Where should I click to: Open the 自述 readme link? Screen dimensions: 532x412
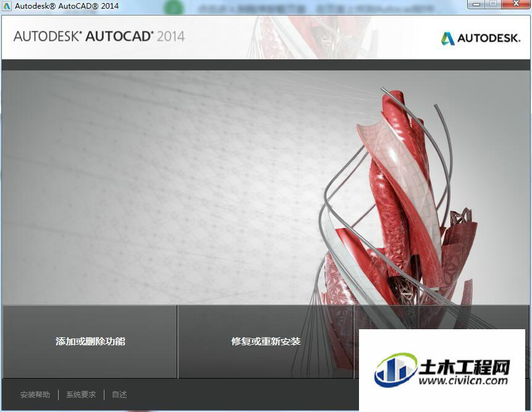tap(119, 395)
